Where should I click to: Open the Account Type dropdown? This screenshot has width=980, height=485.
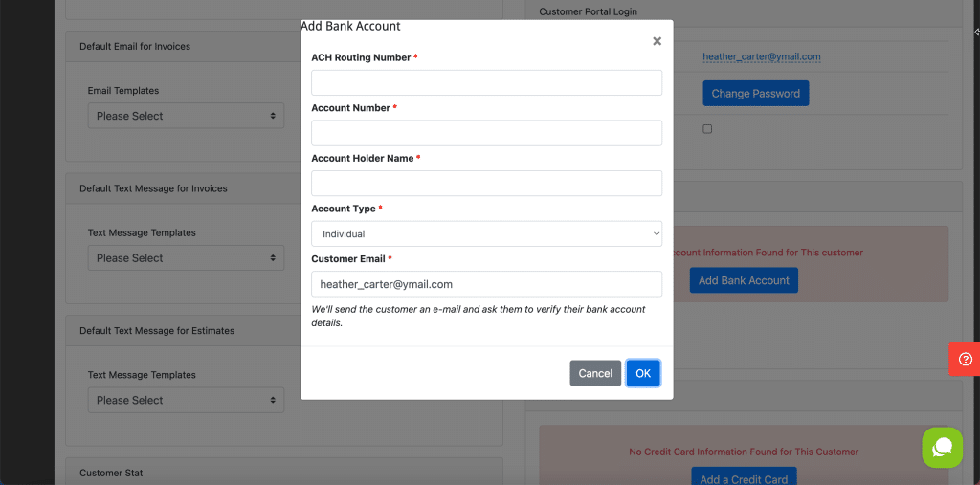point(486,233)
